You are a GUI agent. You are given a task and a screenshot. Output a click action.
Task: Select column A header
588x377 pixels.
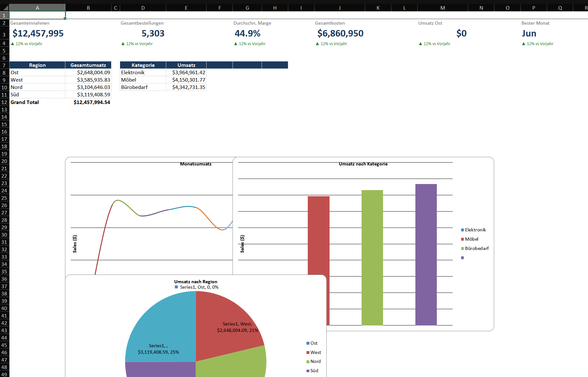click(37, 8)
